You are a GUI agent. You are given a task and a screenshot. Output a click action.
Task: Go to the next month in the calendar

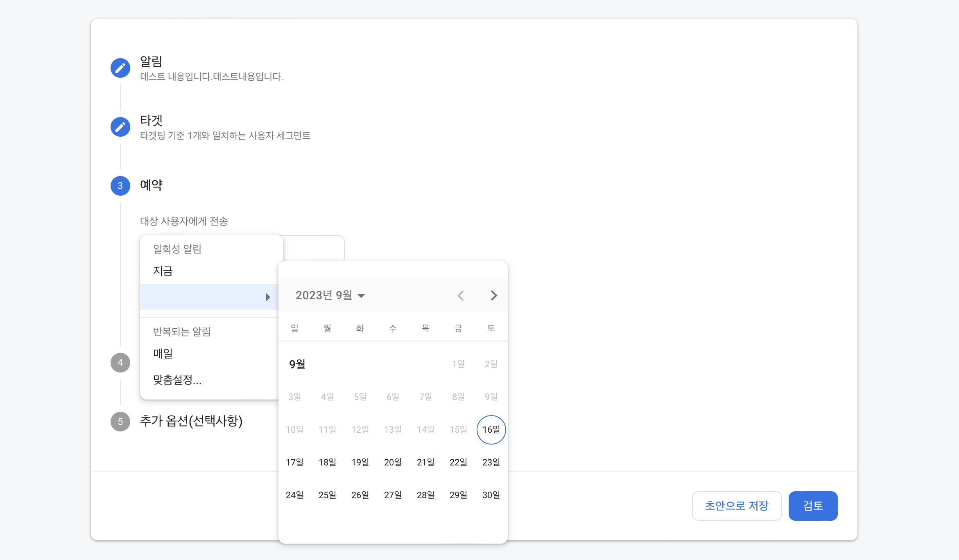click(x=494, y=296)
